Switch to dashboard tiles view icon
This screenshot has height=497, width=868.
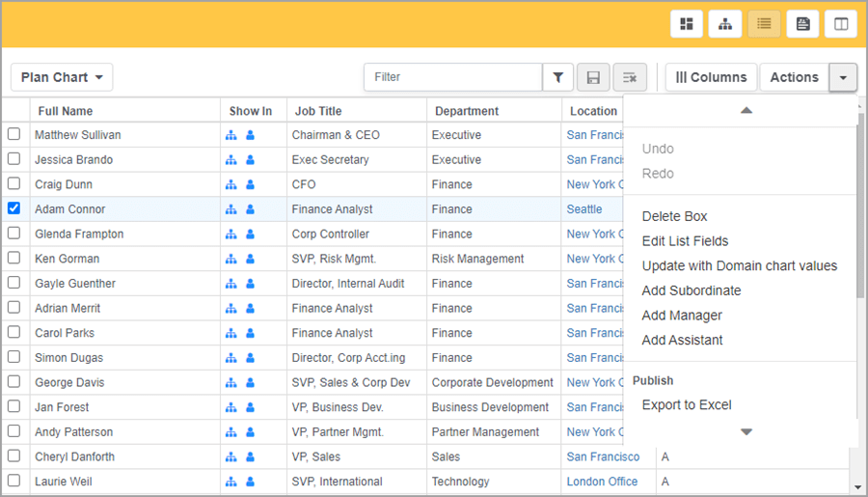[687, 24]
